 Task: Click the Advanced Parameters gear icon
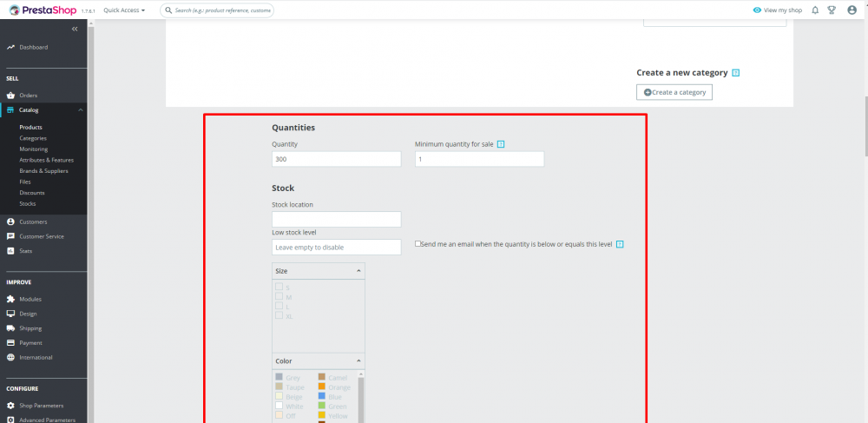pos(10,420)
